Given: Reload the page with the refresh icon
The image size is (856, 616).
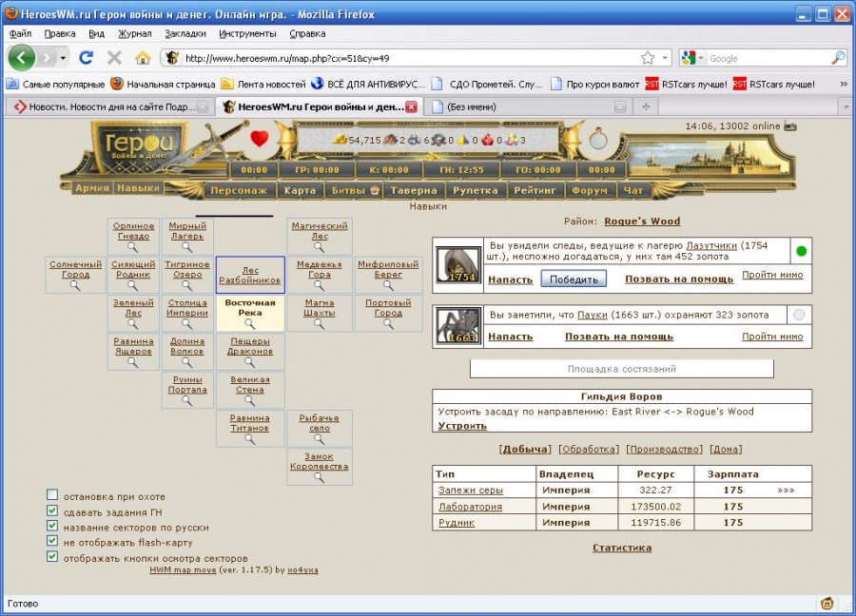Looking at the screenshot, I should click(86, 58).
